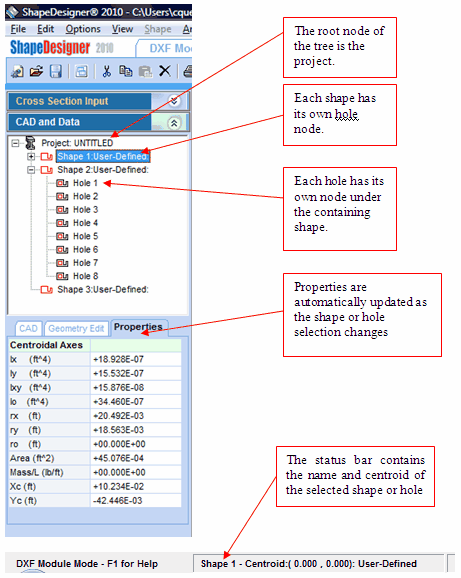Save project using the floppy disk icon
This screenshot has height=578, width=461.
[x=56, y=71]
